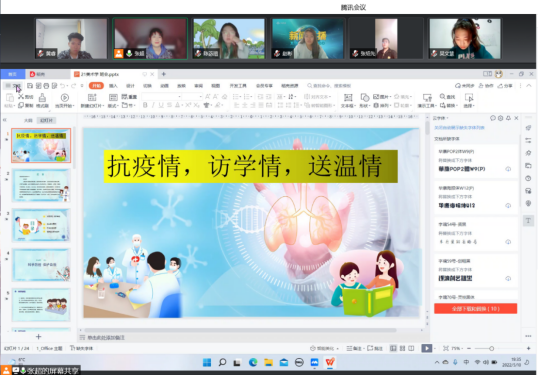Click the Format Painter brush icon

click(x=42, y=98)
